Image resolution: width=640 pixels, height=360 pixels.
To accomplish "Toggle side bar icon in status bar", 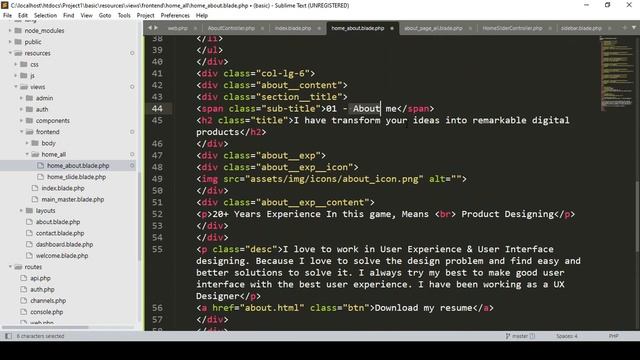I will point(8,336).
